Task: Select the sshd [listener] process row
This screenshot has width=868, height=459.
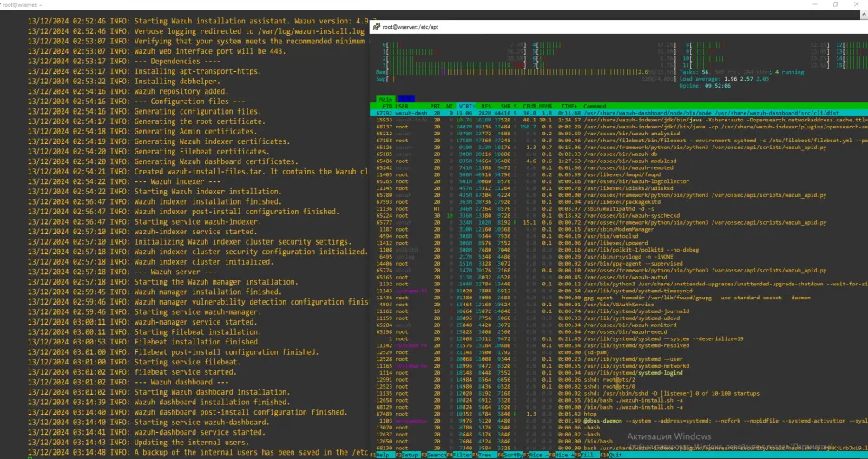Action: (x=619, y=393)
